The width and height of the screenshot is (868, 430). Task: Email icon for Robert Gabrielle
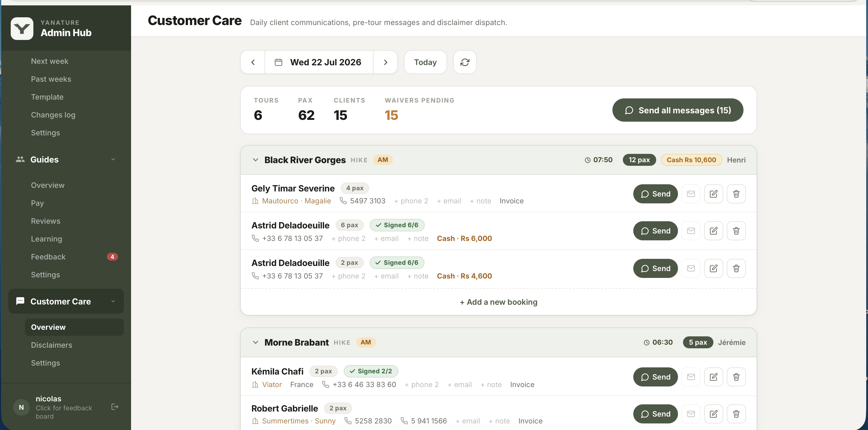(691, 414)
